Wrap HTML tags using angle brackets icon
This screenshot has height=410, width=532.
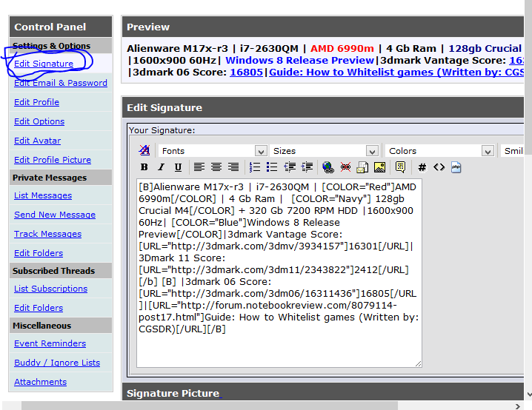(439, 167)
